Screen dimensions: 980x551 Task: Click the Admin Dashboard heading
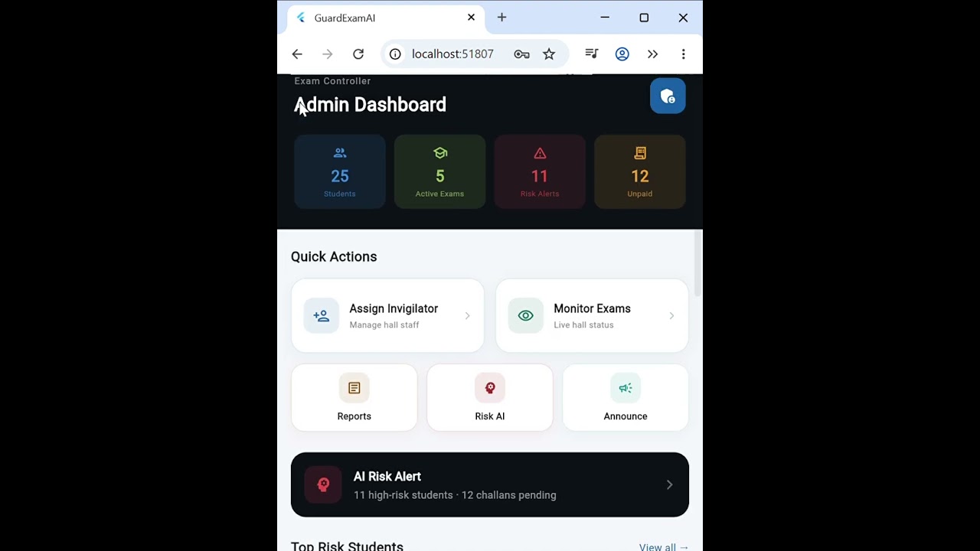pos(370,105)
